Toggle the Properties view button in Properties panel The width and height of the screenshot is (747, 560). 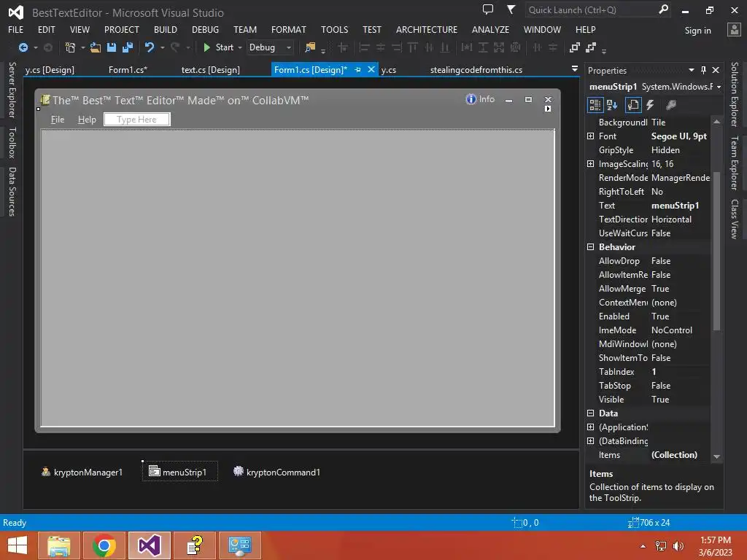click(633, 105)
